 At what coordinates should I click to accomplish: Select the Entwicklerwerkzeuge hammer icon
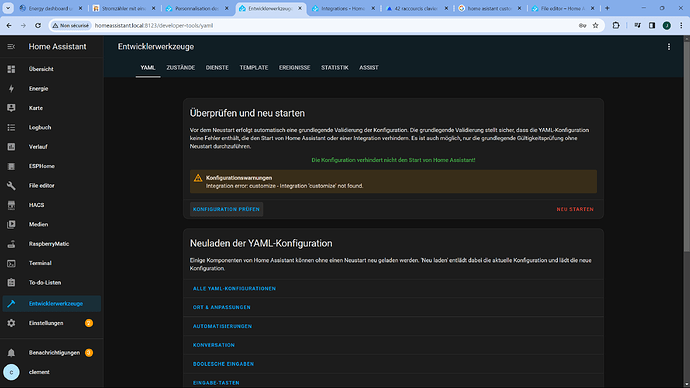point(11,304)
